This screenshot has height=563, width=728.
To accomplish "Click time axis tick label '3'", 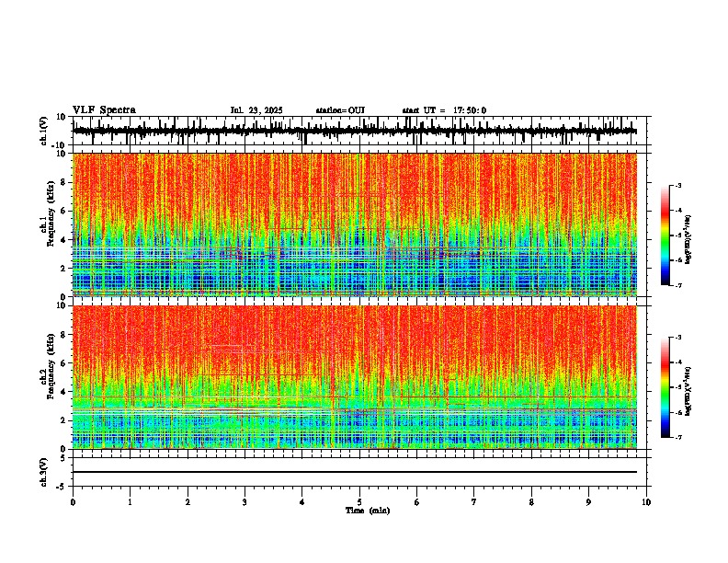I will click(x=245, y=502).
